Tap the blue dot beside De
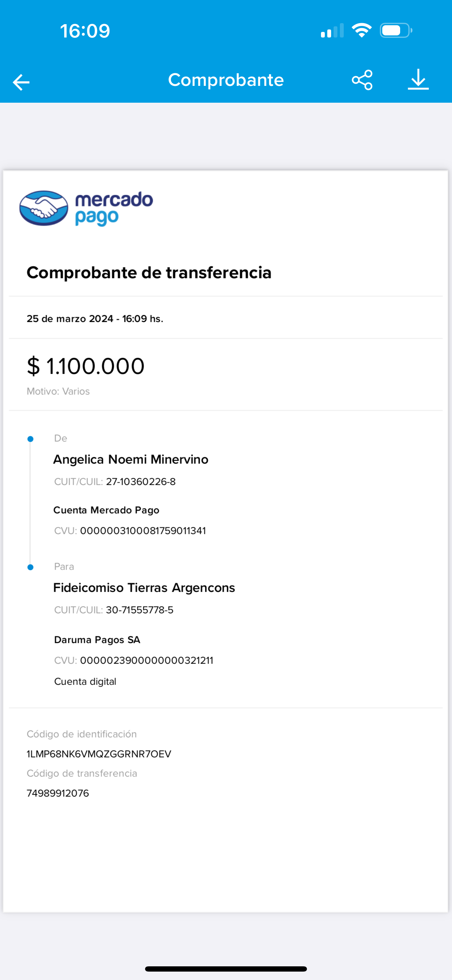Screen dimensions: 452x980 click(30, 439)
